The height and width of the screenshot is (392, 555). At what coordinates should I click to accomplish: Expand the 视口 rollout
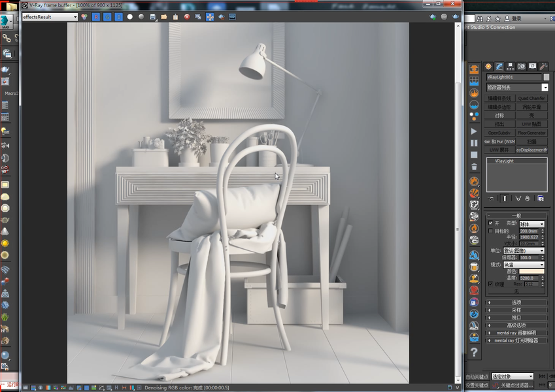pyautogui.click(x=516, y=318)
